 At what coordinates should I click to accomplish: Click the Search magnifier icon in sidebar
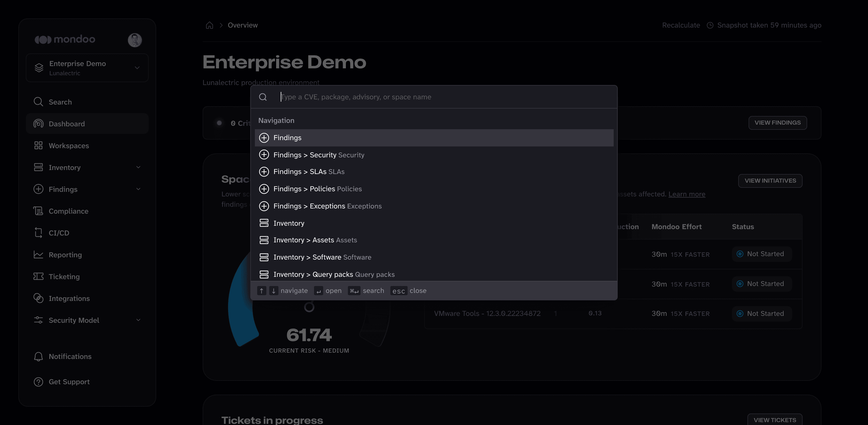[x=38, y=102]
